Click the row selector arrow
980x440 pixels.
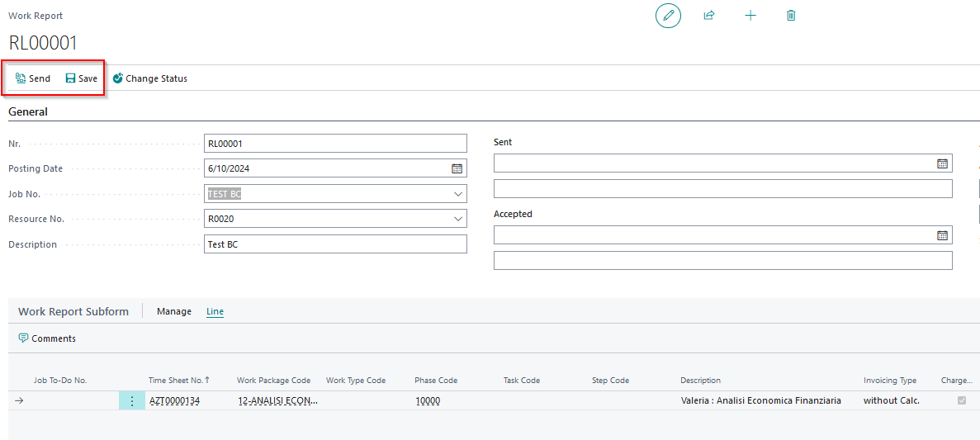[x=19, y=400]
